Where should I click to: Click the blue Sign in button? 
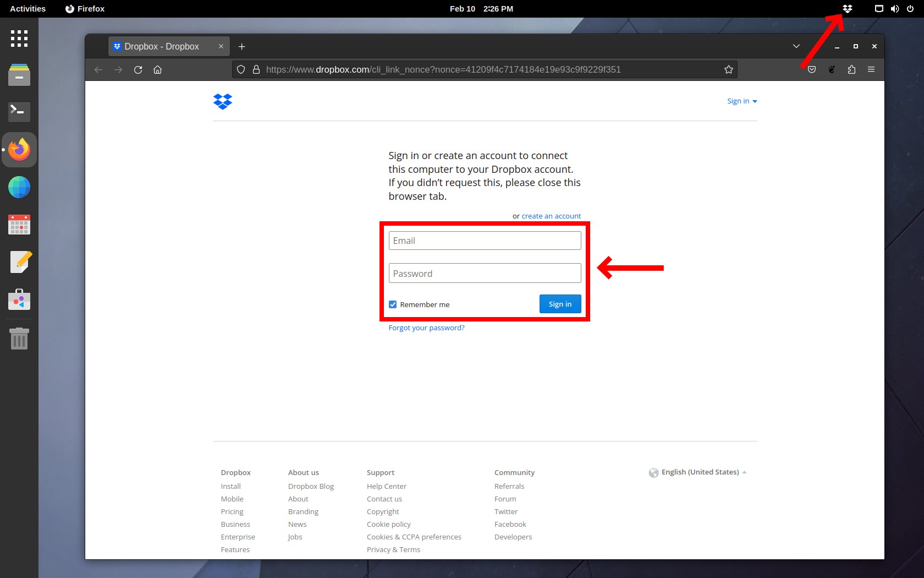560,304
